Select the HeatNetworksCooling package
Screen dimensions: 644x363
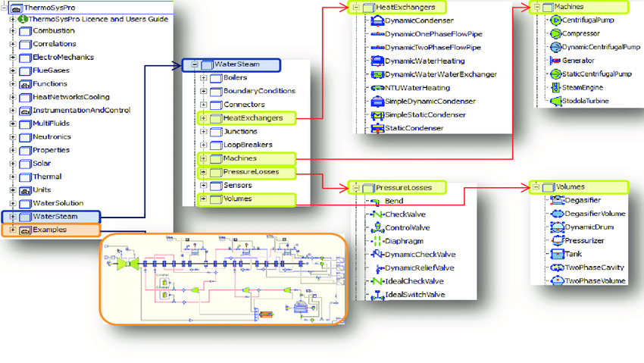point(71,97)
